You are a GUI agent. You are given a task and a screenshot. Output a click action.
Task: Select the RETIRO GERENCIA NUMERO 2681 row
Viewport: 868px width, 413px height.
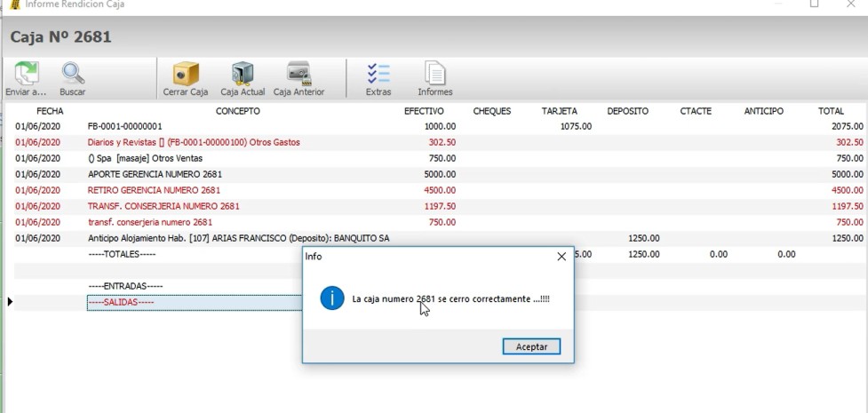(154, 190)
